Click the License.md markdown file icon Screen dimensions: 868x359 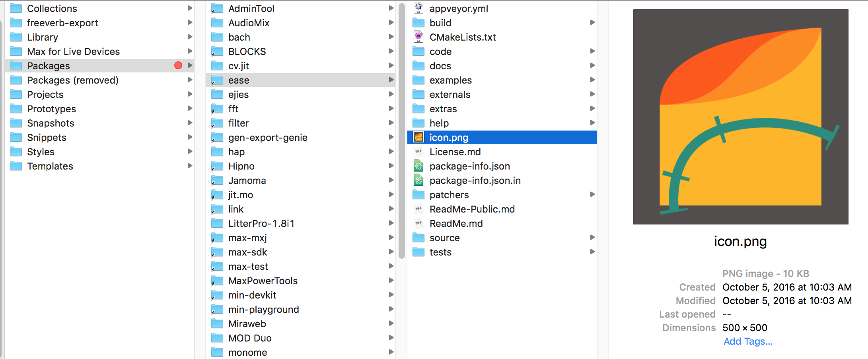coord(418,151)
